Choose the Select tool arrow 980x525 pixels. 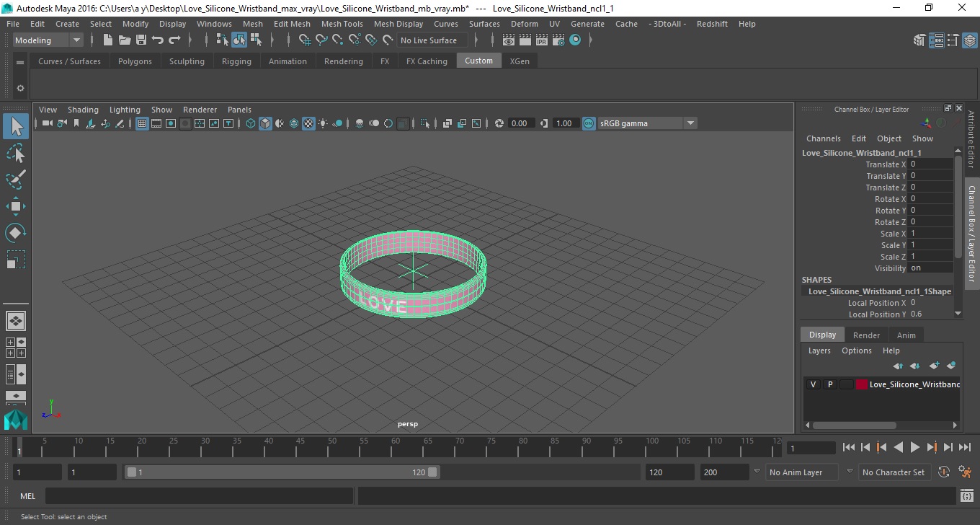[x=16, y=127]
